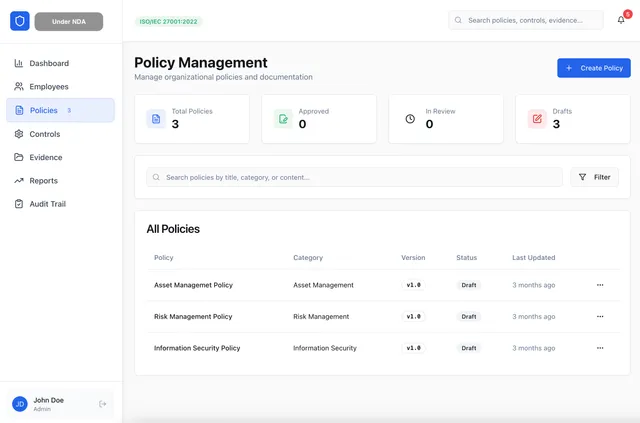This screenshot has height=423, width=640.
Task: Open actions menu for Asset Managemet Policy
Action: coord(600,285)
